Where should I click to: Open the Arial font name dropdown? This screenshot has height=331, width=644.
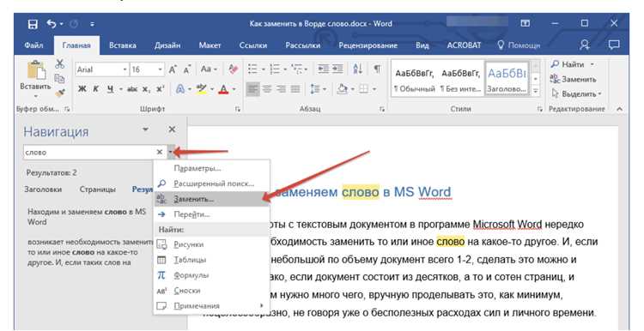coord(125,69)
